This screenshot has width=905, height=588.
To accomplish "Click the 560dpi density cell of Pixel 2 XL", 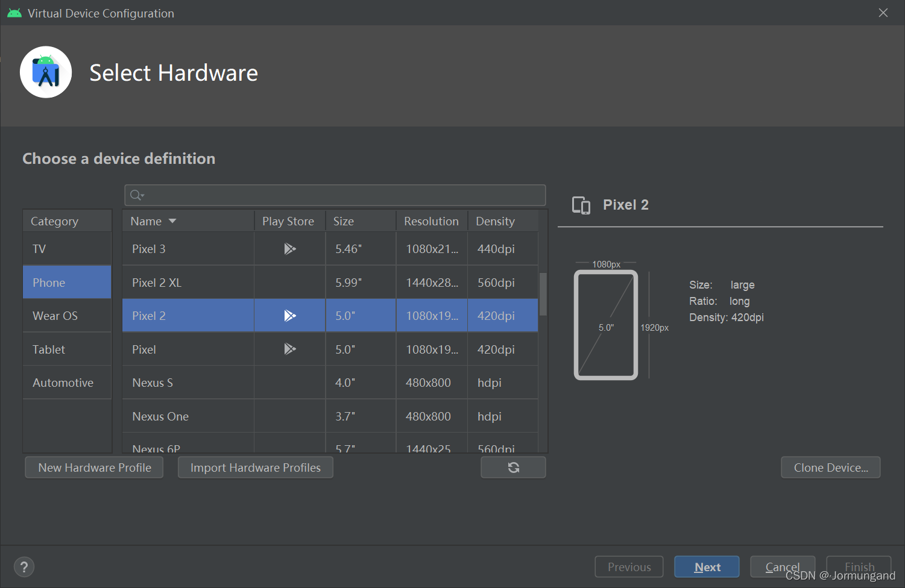I will pyautogui.click(x=503, y=283).
